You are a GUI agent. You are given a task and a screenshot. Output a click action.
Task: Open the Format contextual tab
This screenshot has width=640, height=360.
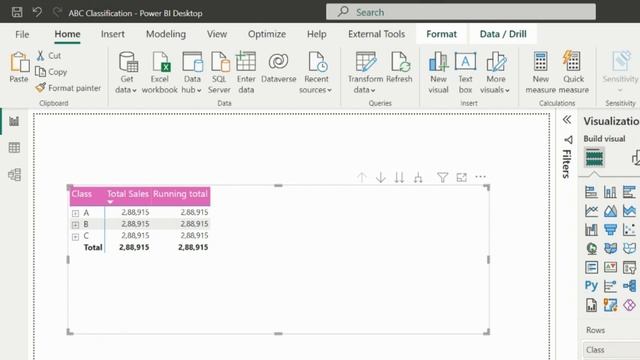tap(441, 34)
